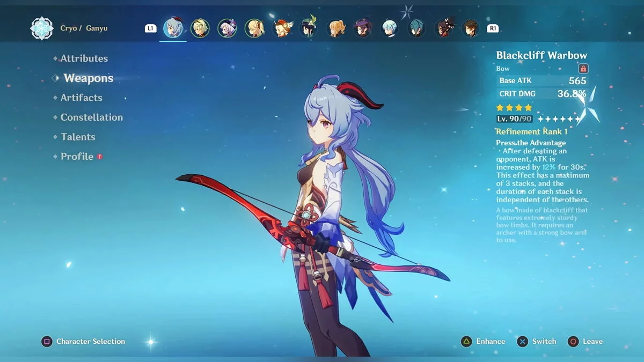Switch to Qiqi's purple-haired portrait icon

tap(228, 28)
